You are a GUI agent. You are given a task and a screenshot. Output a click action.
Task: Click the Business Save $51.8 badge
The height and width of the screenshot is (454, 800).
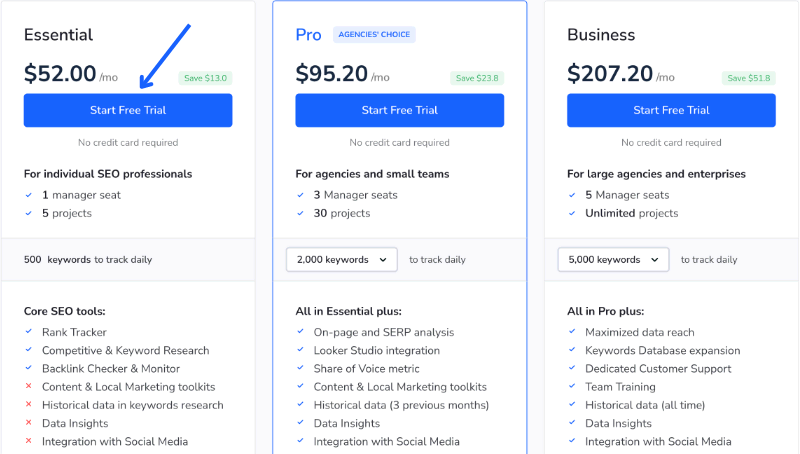[749, 78]
